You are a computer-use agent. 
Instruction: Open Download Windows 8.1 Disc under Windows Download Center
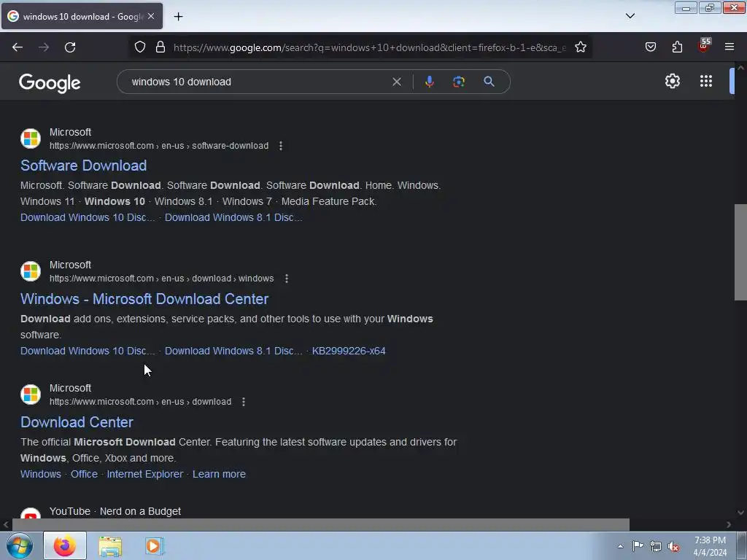tap(233, 351)
